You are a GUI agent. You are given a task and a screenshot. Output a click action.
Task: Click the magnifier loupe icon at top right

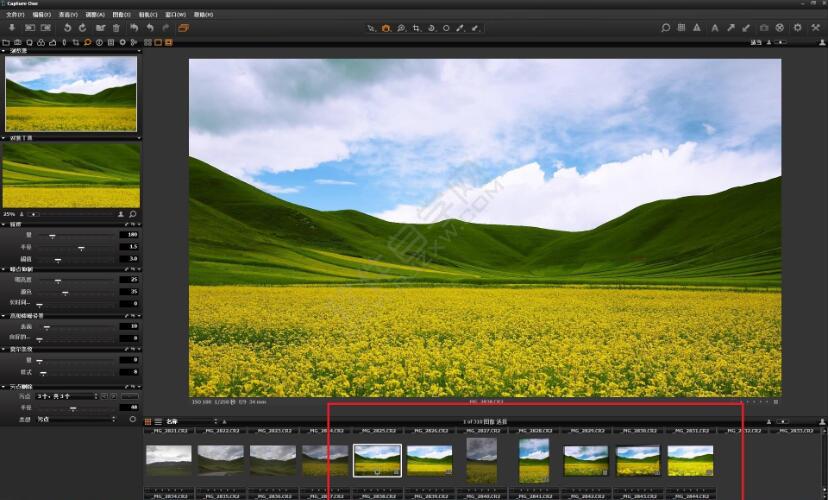(666, 28)
